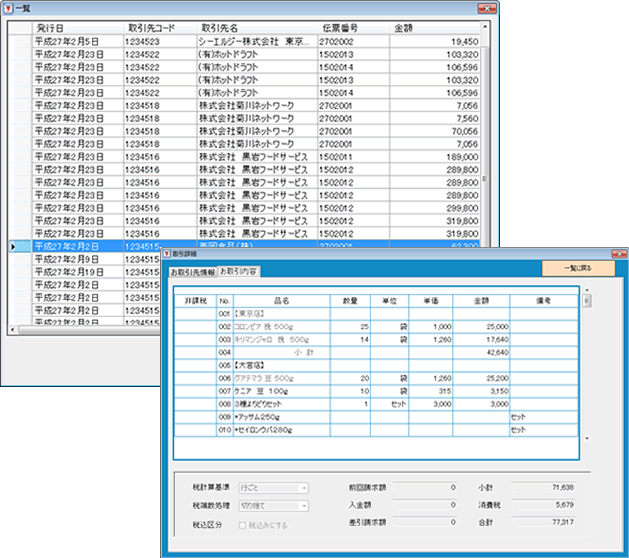This screenshot has height=558, width=629.
Task: Click the グアテマラ 豆 500g item
Action: tap(282, 378)
